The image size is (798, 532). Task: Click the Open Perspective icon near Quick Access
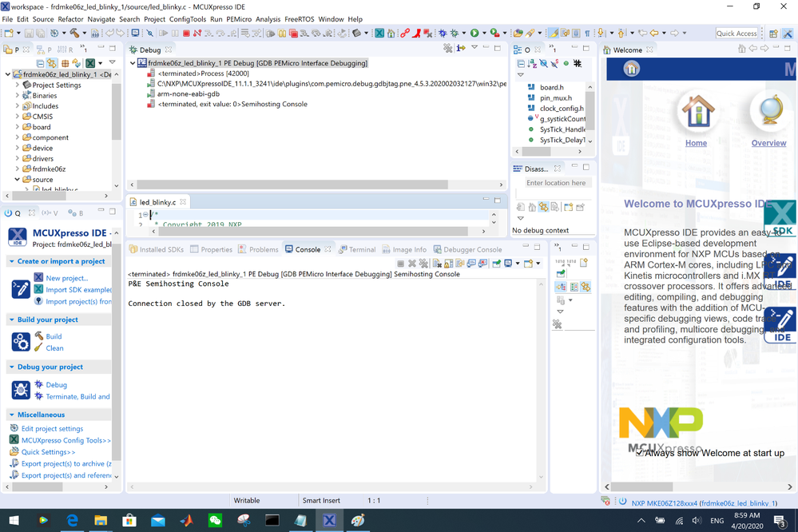pyautogui.click(x=773, y=34)
